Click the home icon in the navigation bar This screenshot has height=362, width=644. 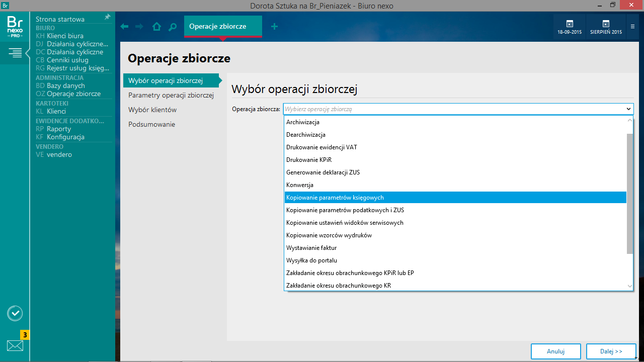tap(156, 27)
